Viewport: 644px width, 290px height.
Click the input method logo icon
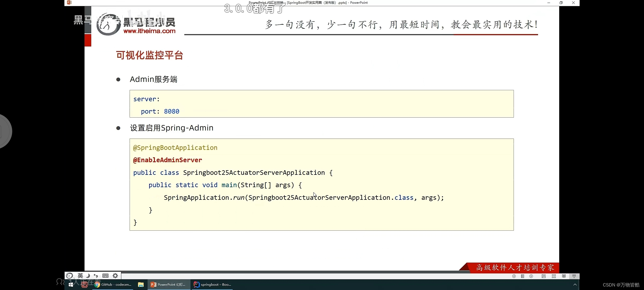[69, 275]
